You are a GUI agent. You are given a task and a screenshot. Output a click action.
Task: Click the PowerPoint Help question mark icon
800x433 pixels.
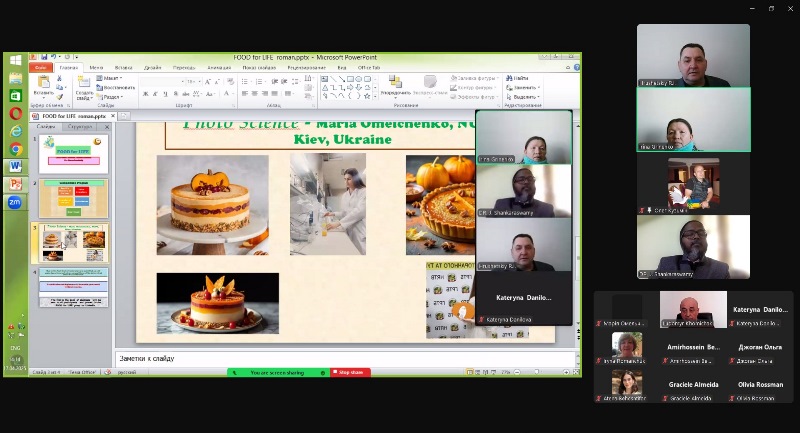click(x=577, y=67)
